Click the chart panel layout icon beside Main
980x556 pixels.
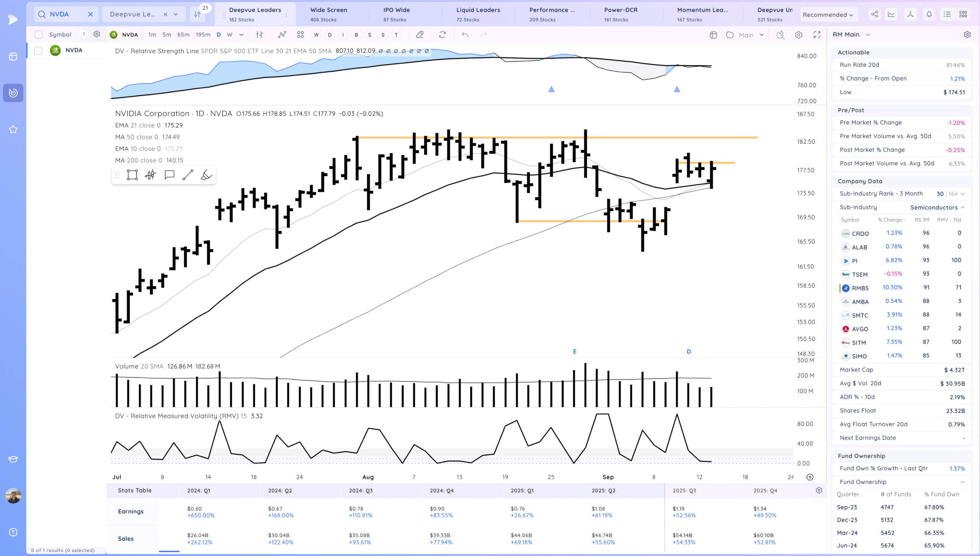pyautogui.click(x=713, y=35)
